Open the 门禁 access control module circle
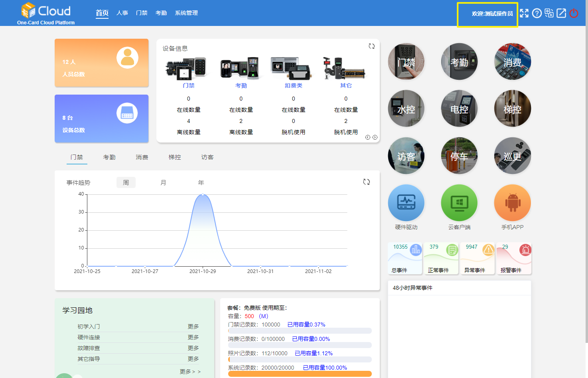This screenshot has height=378, width=588. coord(406,61)
